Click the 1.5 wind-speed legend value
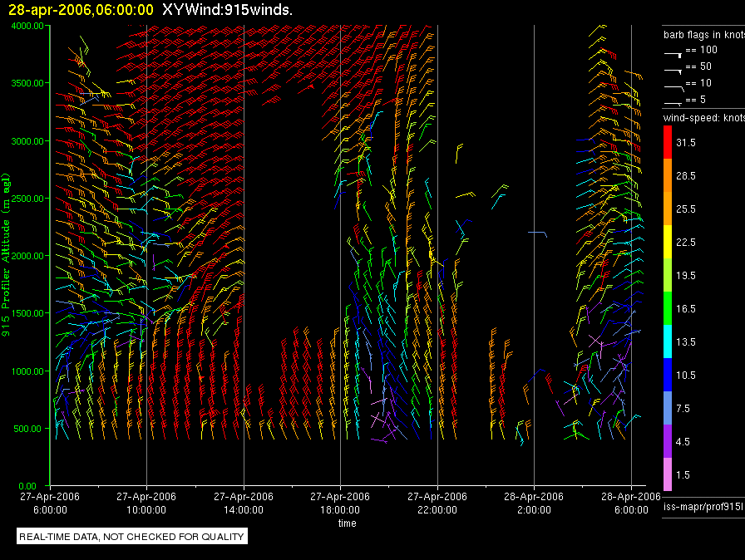Screen dimensions: 745x560 coord(683,474)
